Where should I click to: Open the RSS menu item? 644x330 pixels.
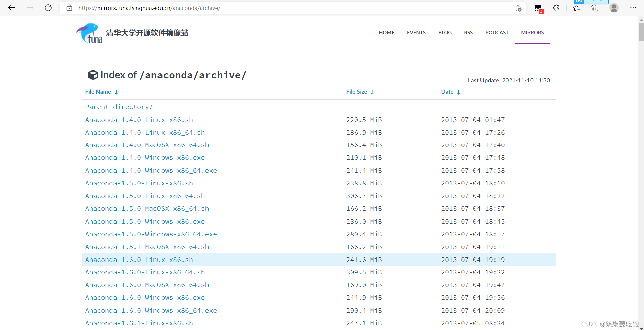(468, 33)
